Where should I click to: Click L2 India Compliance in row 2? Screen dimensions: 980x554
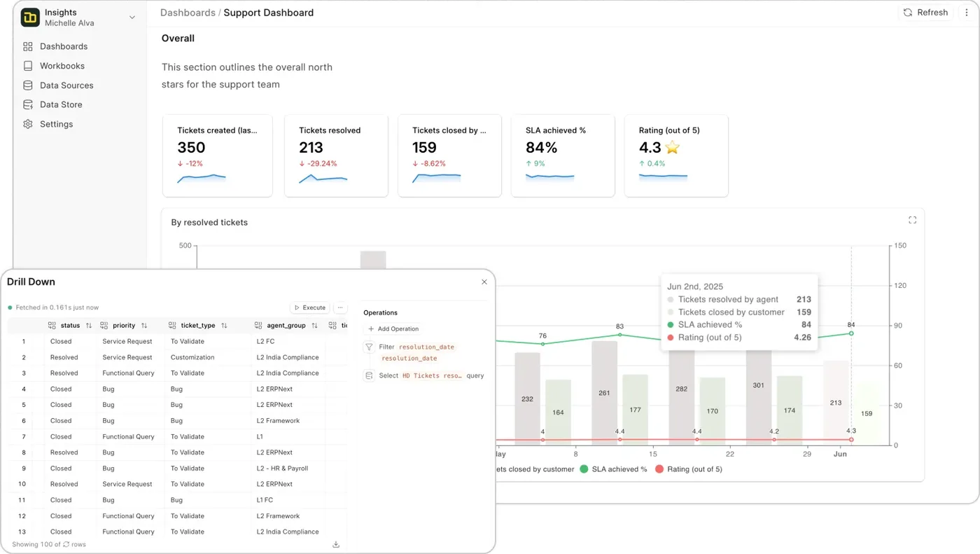[288, 357]
